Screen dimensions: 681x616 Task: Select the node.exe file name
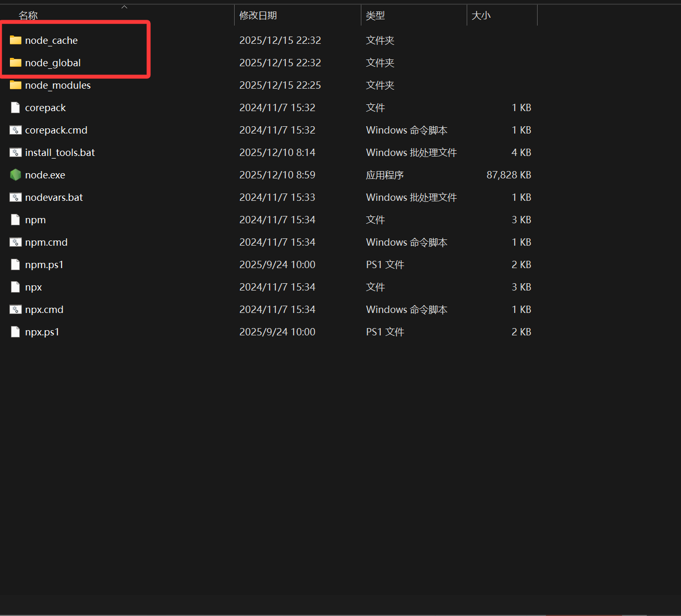click(x=45, y=175)
